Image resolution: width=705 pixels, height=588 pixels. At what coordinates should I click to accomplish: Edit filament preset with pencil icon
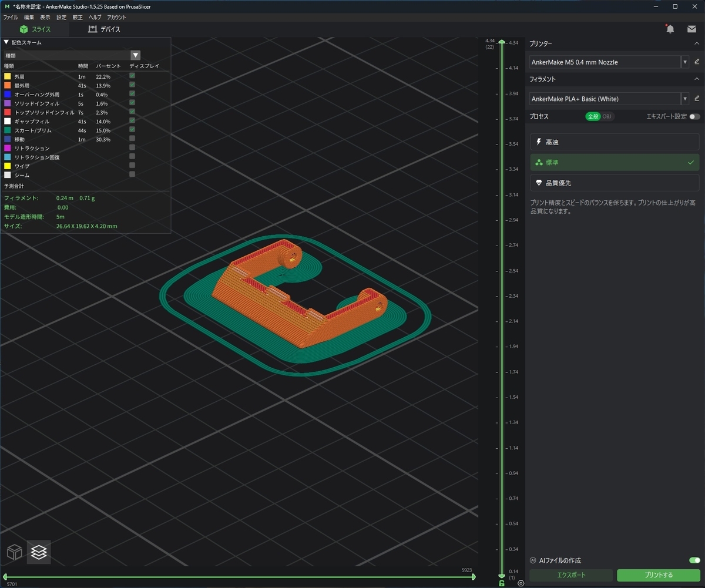697,99
